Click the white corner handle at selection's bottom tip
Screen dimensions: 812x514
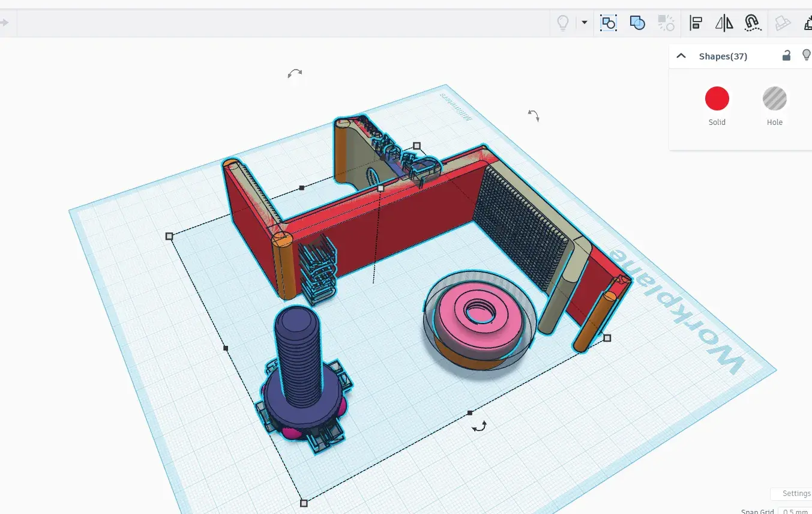click(x=304, y=503)
